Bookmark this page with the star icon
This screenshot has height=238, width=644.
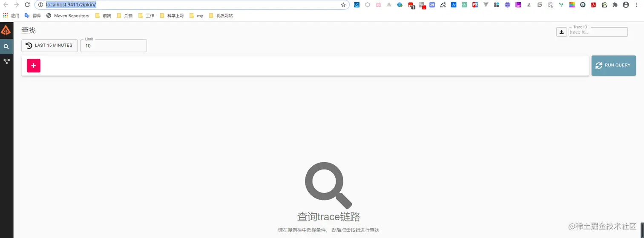tap(343, 5)
